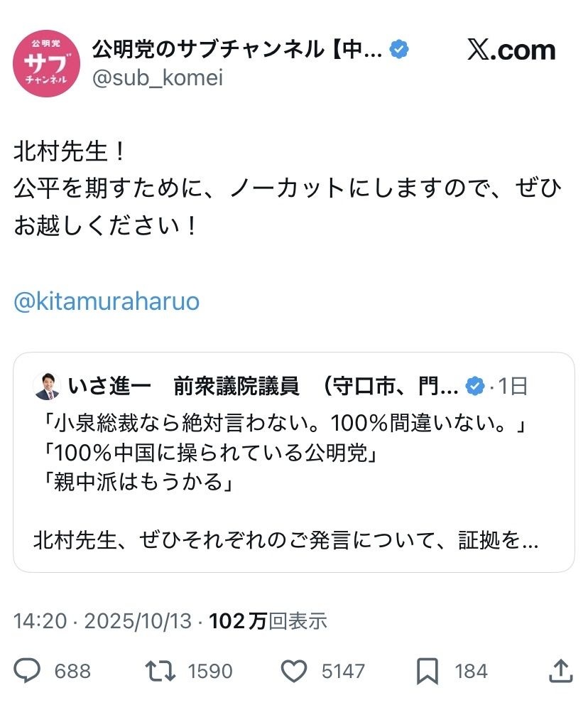The height and width of the screenshot is (710, 588).
Task: Click the X.com logo
Action: click(x=514, y=50)
